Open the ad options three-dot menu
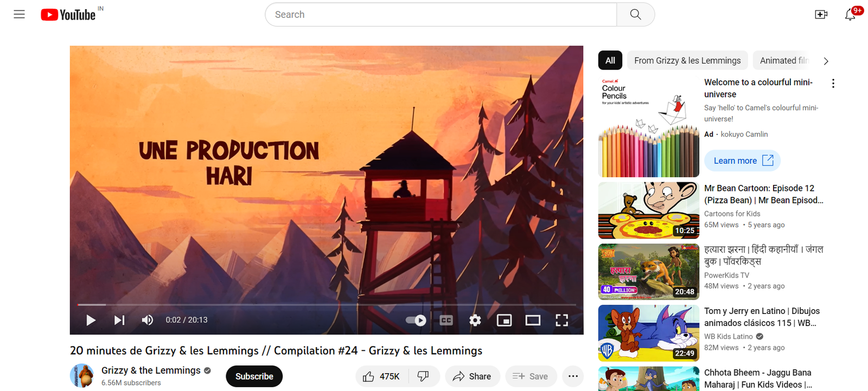868x391 pixels. click(833, 84)
